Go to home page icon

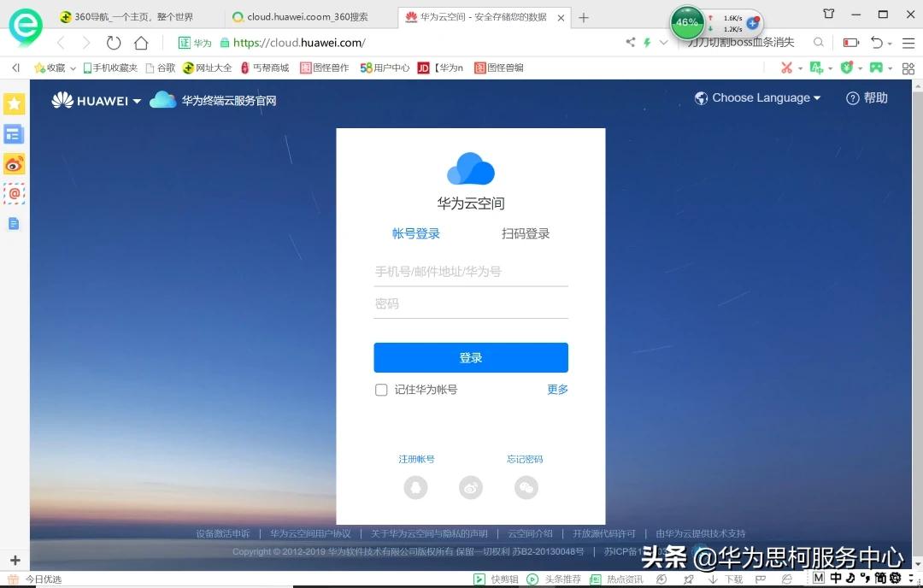[141, 43]
